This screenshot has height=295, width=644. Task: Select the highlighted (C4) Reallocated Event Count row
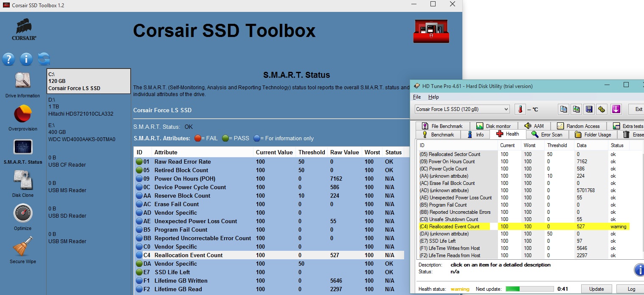point(523,227)
